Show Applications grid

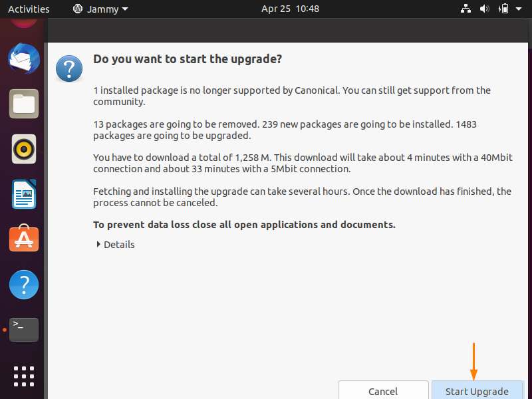coord(24,376)
